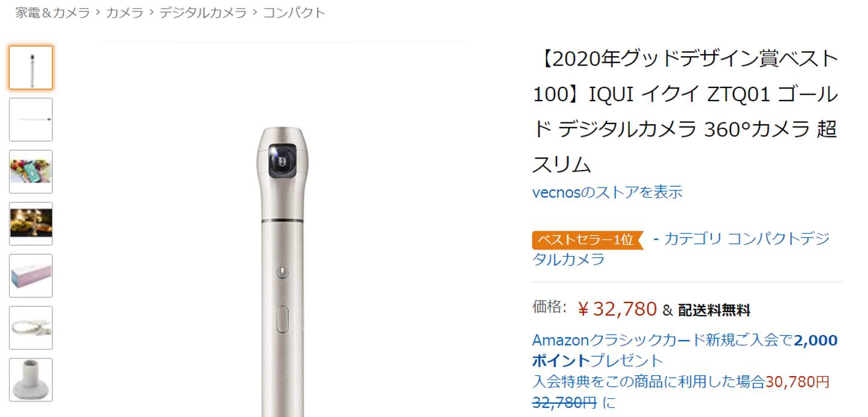Open the カメラ breadcrumb link
Screen dimensions: 868x417
125,13
